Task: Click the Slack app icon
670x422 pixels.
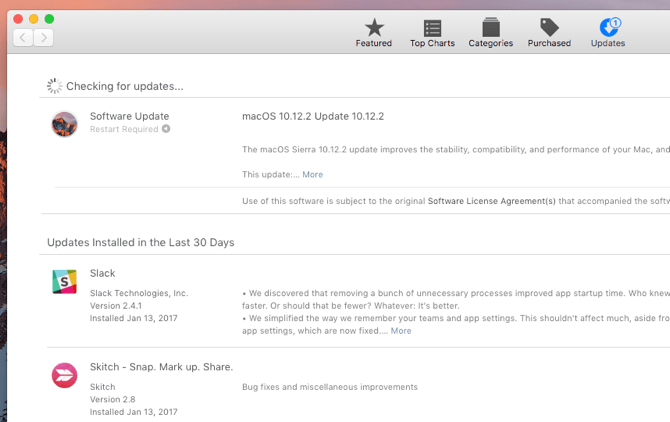Action: (64, 282)
